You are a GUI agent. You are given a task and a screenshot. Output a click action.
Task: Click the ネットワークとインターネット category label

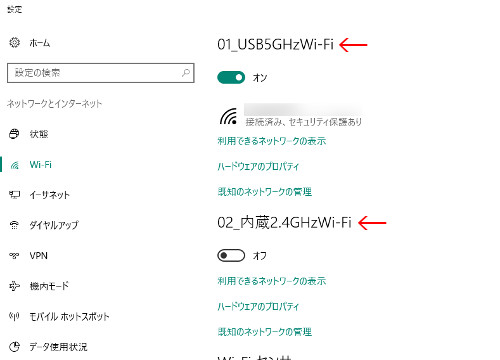54,104
